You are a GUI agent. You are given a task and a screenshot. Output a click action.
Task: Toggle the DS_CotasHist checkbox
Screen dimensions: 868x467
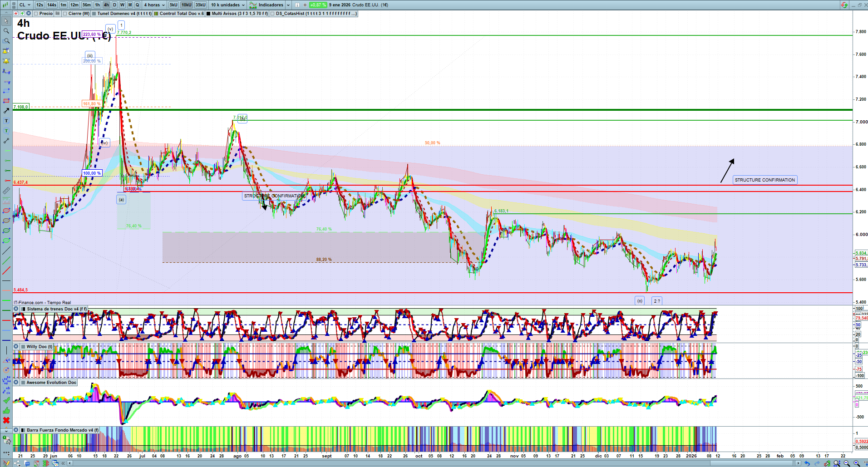pos(272,14)
